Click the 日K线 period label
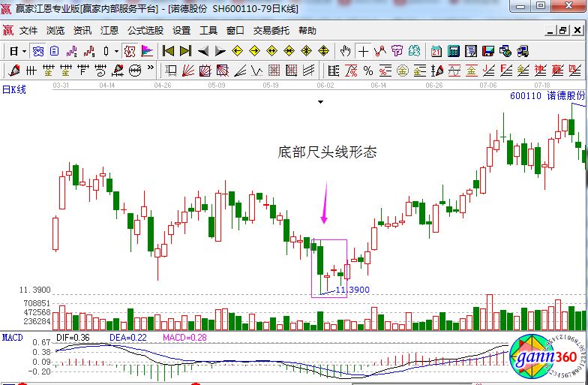This screenshot has width=588, height=385. 13,89
